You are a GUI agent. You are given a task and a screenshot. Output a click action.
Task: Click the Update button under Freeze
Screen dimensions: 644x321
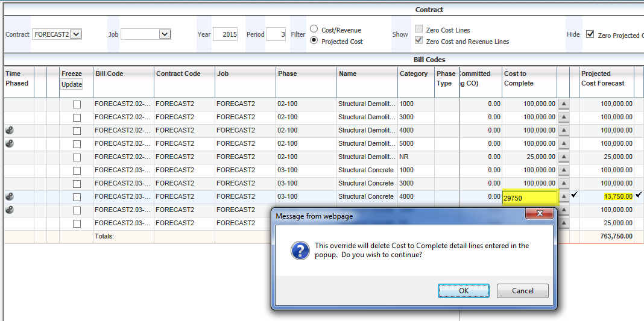point(72,84)
